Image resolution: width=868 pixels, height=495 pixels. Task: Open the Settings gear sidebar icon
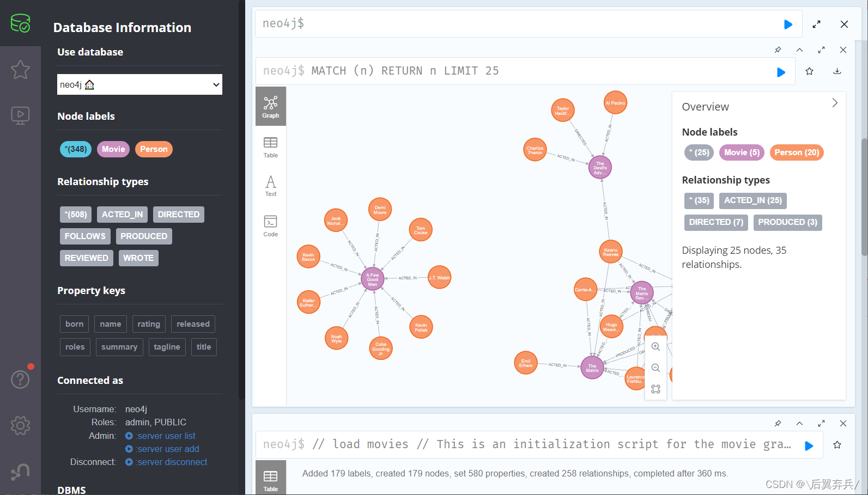click(20, 425)
